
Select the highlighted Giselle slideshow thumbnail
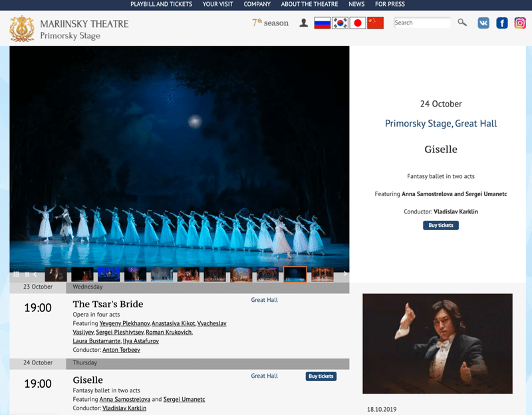pos(295,274)
